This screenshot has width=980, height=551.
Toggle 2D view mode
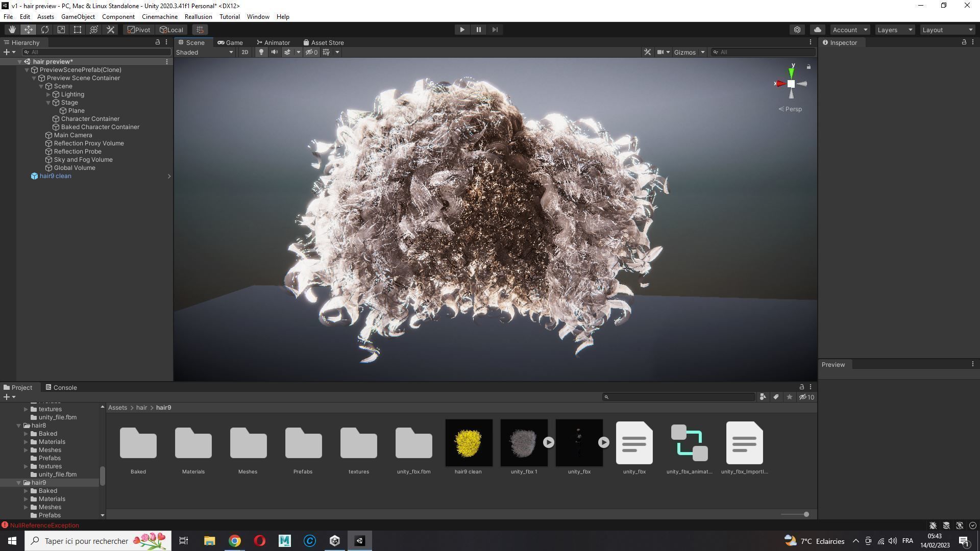(x=244, y=52)
